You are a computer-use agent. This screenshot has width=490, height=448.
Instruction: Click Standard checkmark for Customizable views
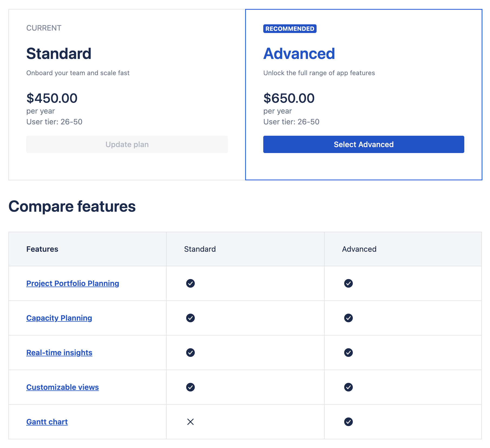click(x=190, y=387)
